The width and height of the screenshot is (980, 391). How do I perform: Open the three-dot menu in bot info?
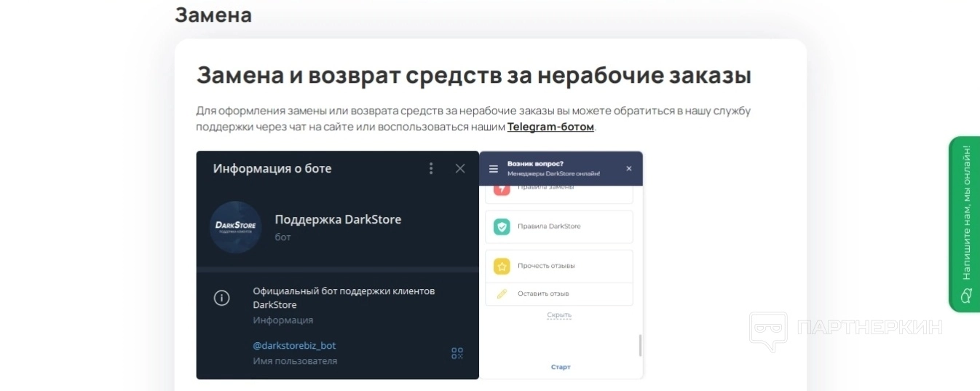coord(431,168)
